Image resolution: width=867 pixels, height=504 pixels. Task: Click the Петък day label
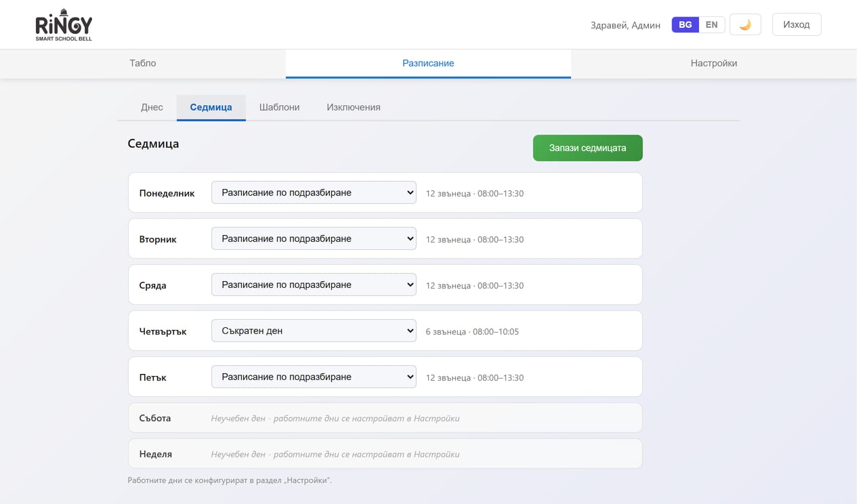click(152, 377)
